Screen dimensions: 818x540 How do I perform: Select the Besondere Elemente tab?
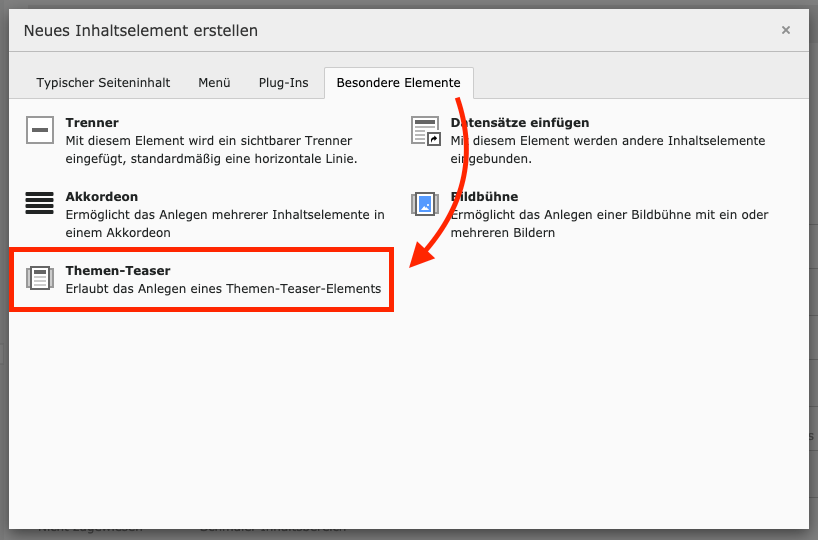click(398, 83)
